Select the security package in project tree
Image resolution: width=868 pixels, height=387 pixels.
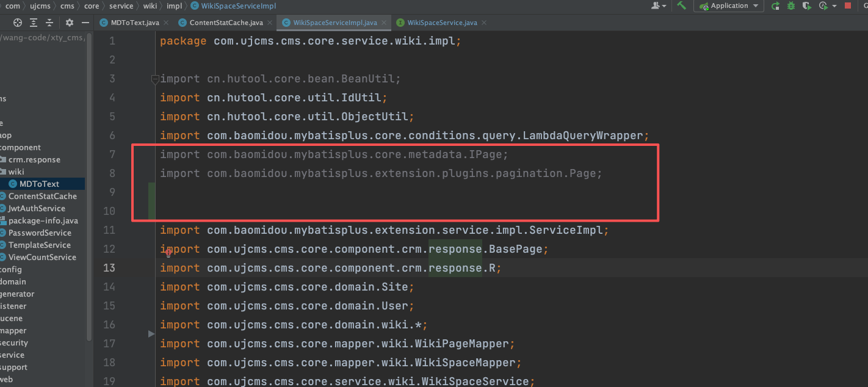[x=14, y=342]
